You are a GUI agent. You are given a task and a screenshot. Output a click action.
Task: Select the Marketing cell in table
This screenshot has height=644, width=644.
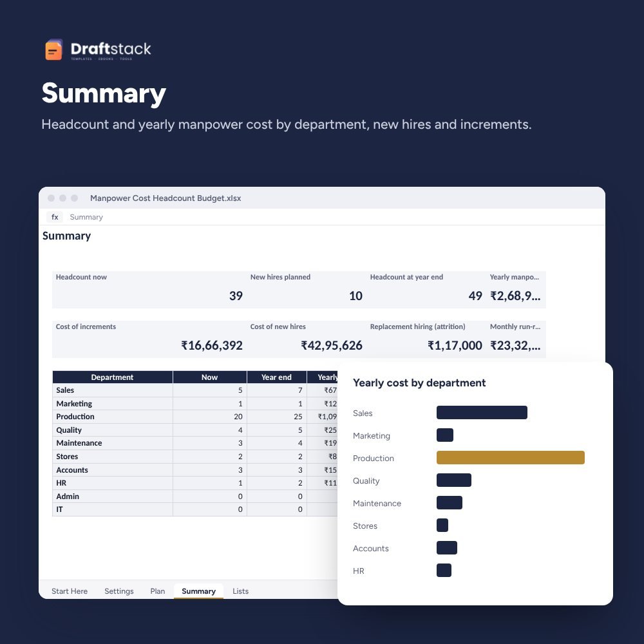pyautogui.click(x=113, y=403)
